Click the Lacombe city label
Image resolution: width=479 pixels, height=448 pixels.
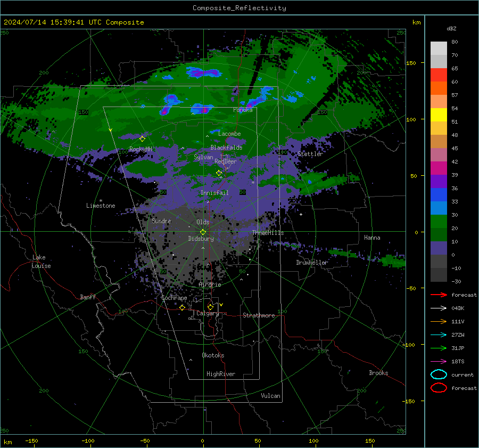coord(229,134)
